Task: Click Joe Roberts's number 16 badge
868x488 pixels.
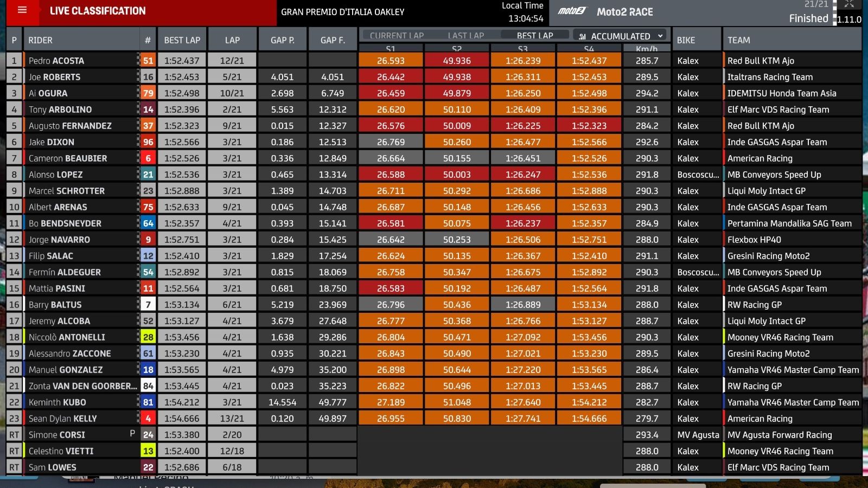Action: [x=147, y=76]
